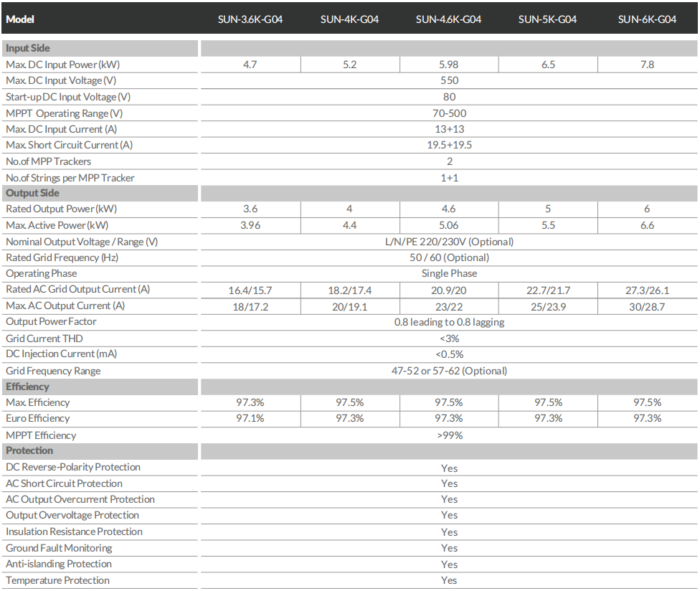The height and width of the screenshot is (591, 700).
Task: Click the "Output Side" section heading
Action: click(x=32, y=193)
